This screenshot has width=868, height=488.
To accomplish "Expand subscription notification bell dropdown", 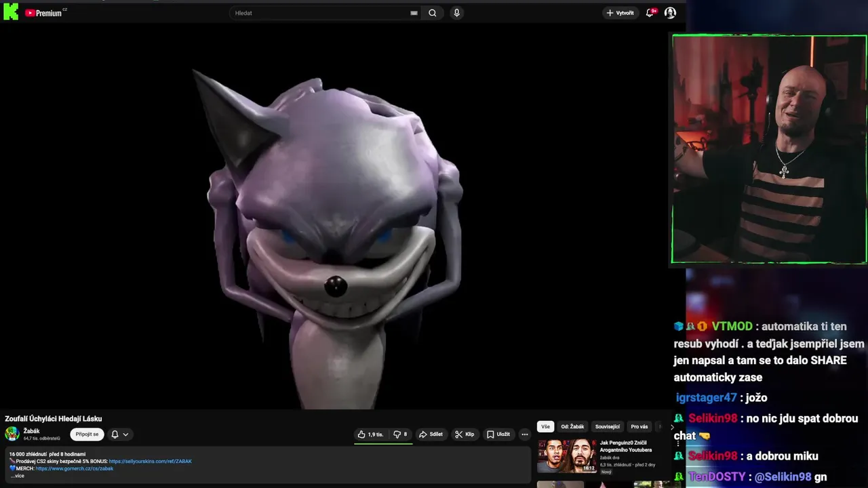I will [120, 434].
